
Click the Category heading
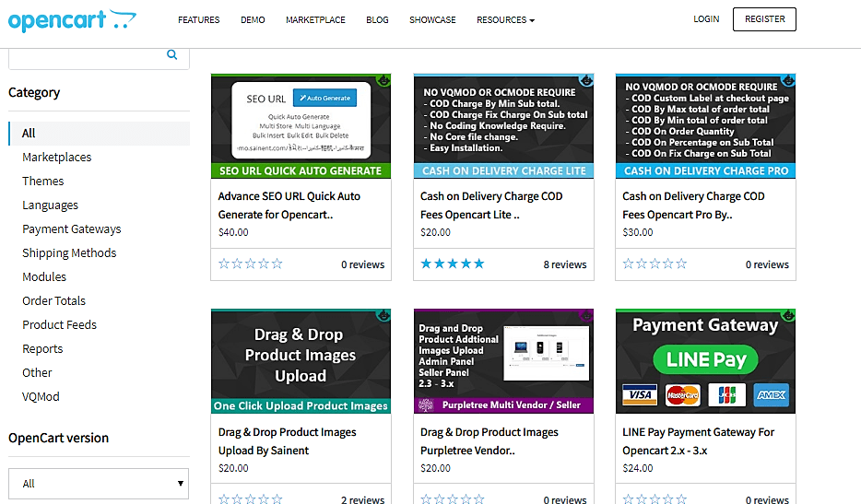[x=34, y=93]
